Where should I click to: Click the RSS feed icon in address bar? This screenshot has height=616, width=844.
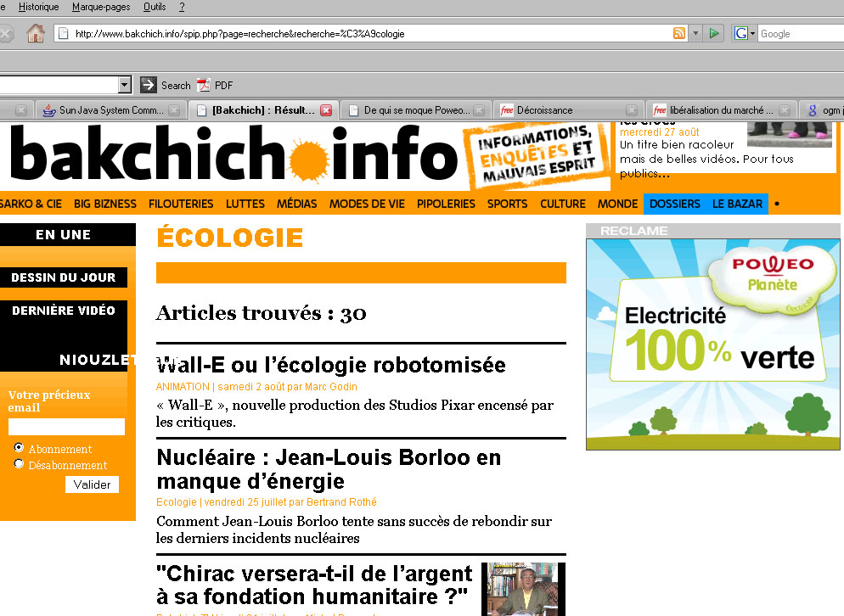[679, 33]
